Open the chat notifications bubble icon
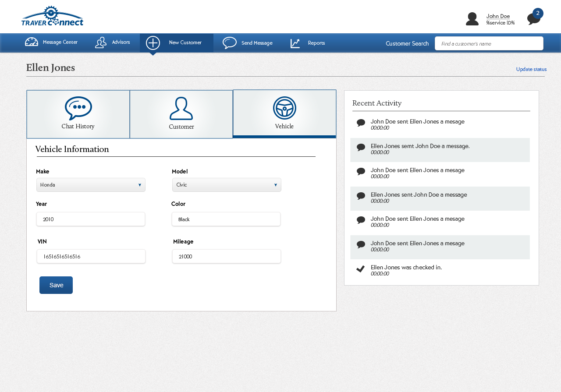This screenshot has height=392, width=561. pos(533,19)
